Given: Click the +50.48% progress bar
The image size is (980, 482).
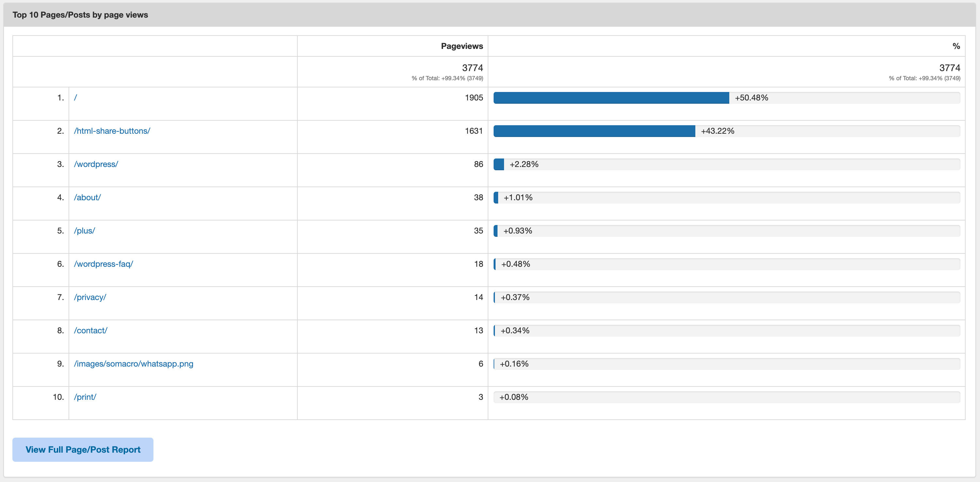Looking at the screenshot, I should tap(727, 98).
